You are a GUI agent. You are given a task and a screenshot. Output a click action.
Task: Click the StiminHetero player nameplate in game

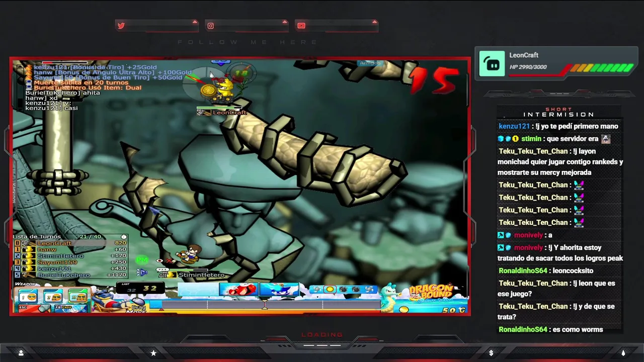(x=197, y=275)
